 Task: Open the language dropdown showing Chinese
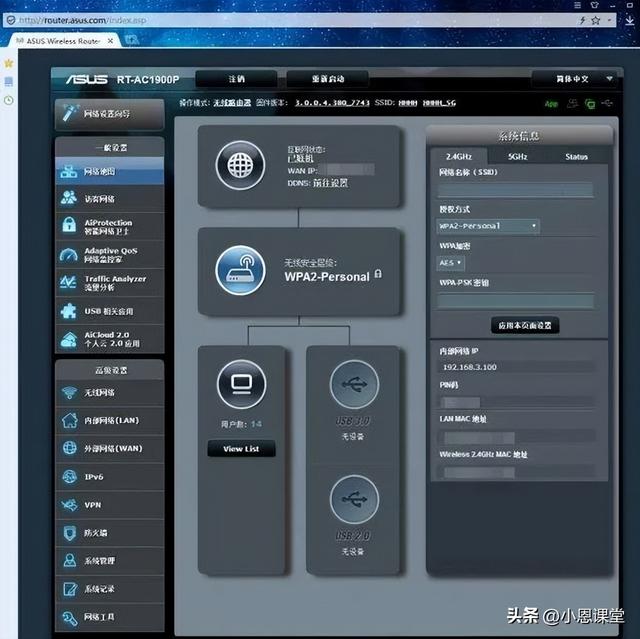576,79
